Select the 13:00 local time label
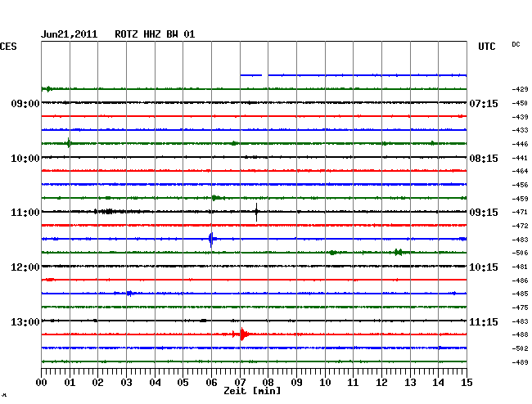The height and width of the screenshot is (404, 532). point(25,321)
